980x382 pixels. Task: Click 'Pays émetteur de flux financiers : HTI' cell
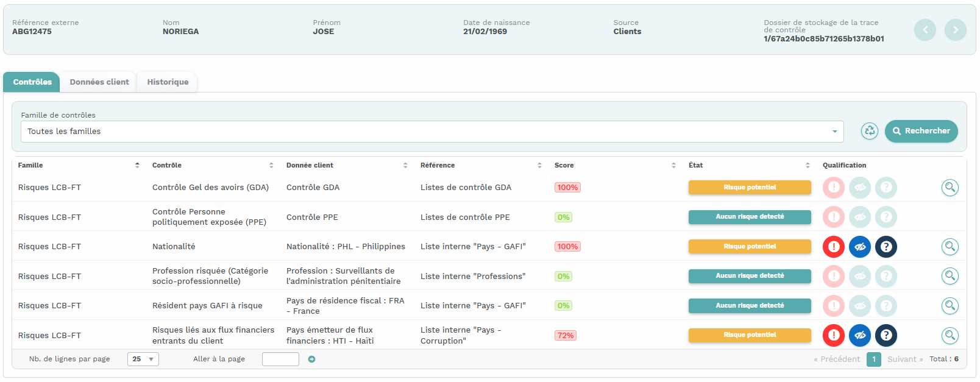point(330,336)
